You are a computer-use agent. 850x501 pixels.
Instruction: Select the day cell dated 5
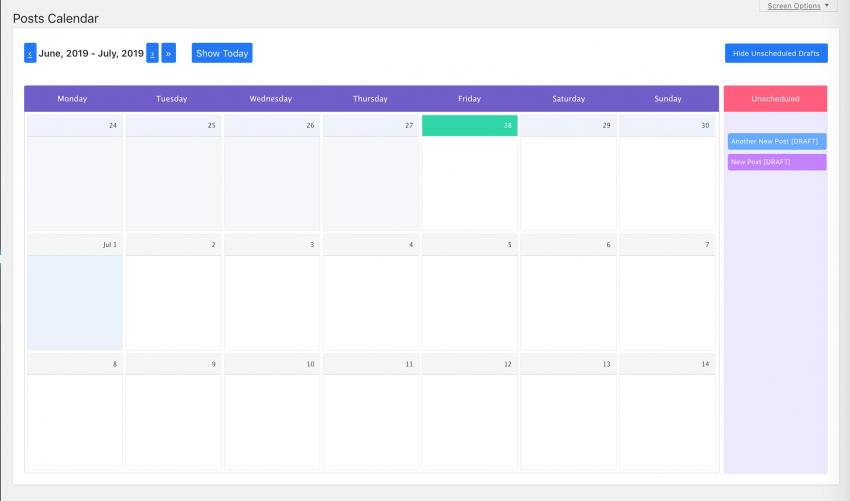click(470, 292)
